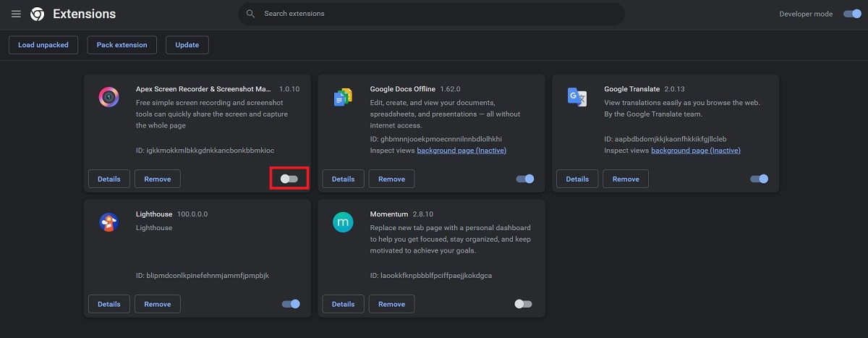Disable the Lighthouse extension

point(291,304)
